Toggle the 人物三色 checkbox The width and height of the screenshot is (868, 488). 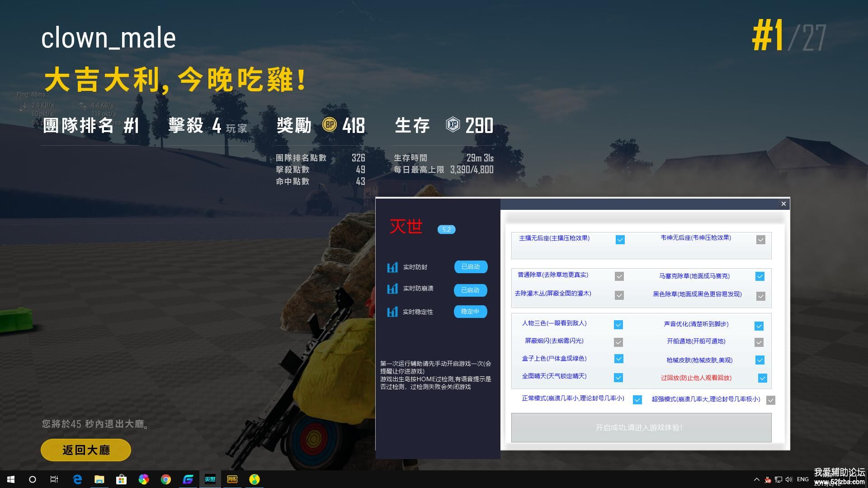tap(618, 325)
